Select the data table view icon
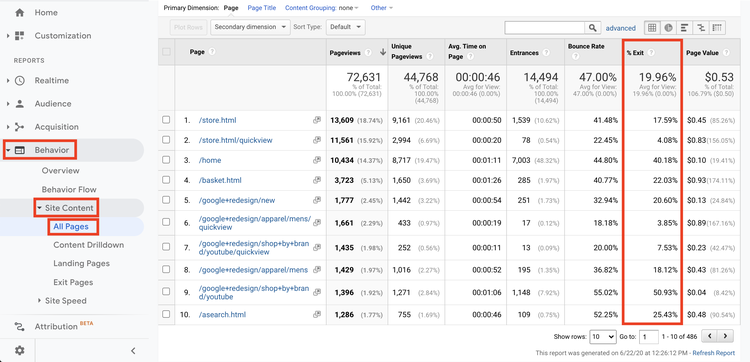Screen dimensions: 750x362 652,28
